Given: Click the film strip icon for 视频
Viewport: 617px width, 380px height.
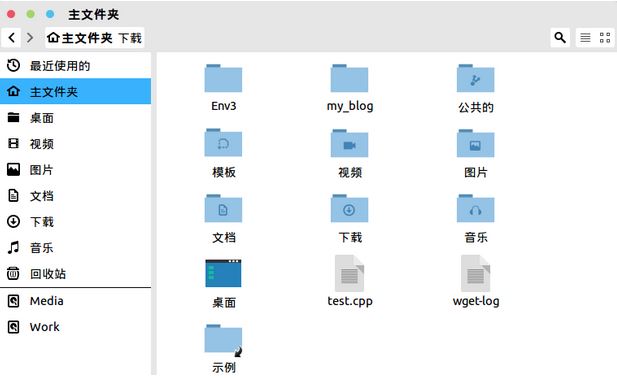Looking at the screenshot, I should (x=13, y=143).
